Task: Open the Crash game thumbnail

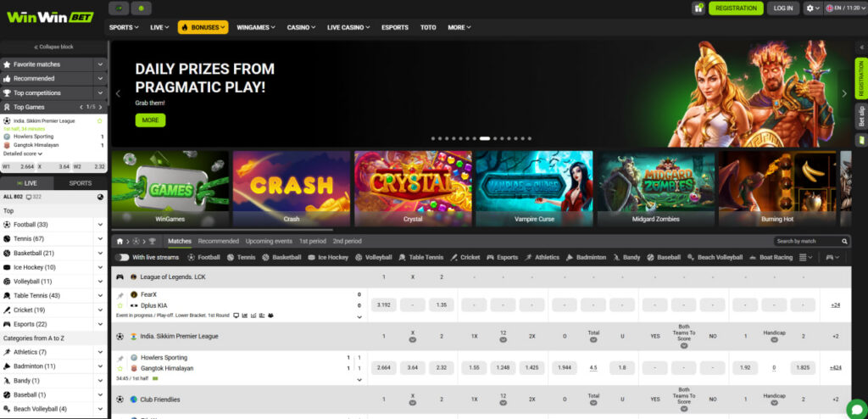Action: pos(292,188)
